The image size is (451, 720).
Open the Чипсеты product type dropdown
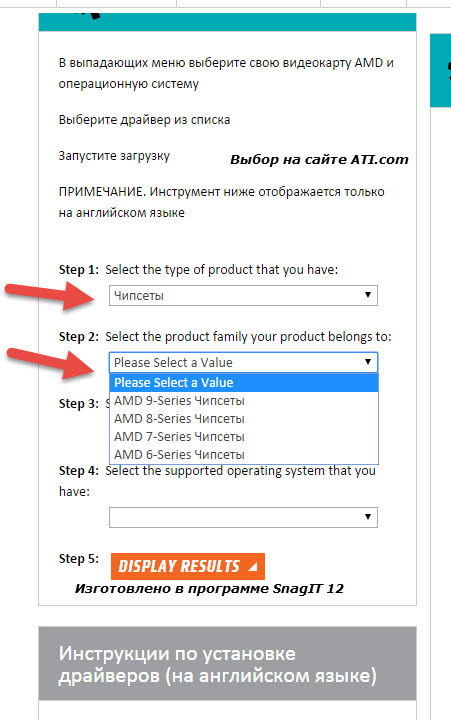tap(243, 295)
